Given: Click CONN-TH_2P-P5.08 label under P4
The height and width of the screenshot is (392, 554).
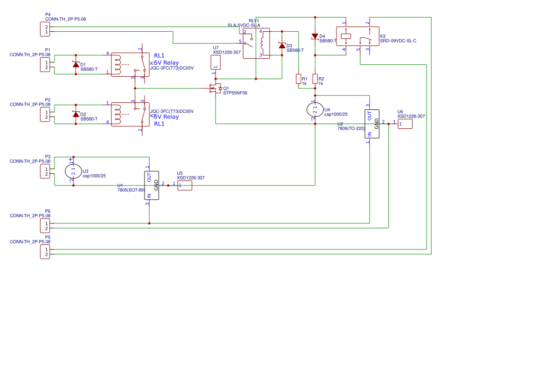Looking at the screenshot, I should (x=65, y=19).
